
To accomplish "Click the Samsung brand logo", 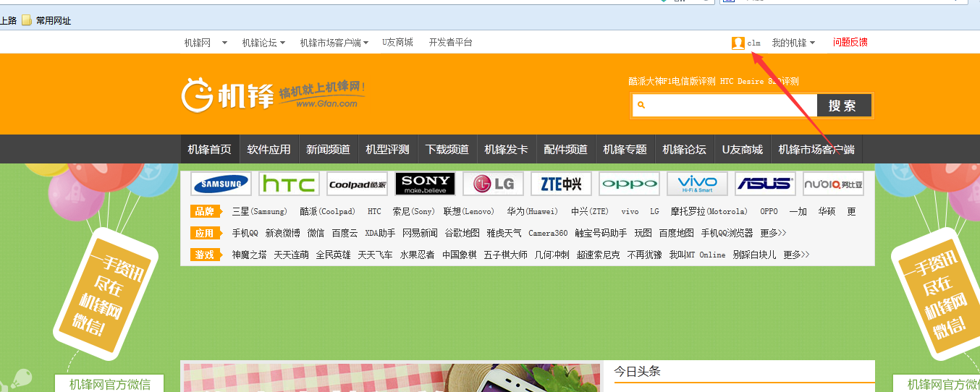I will pyautogui.click(x=221, y=184).
